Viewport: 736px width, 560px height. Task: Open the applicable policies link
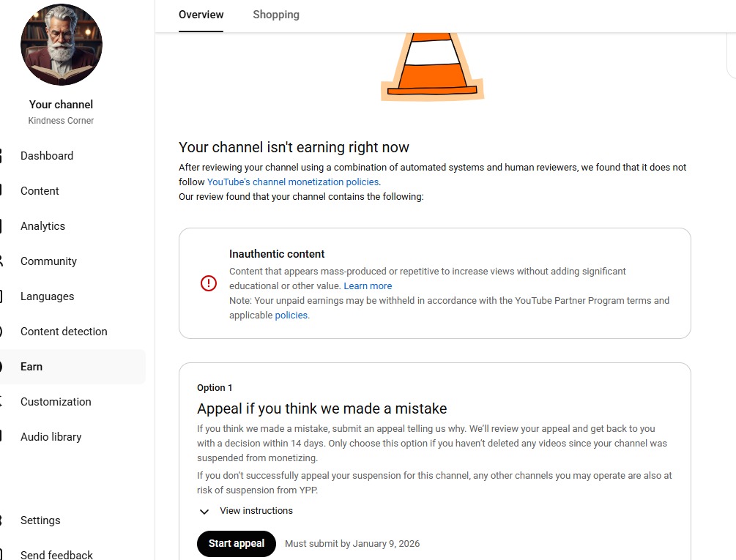pyautogui.click(x=291, y=316)
